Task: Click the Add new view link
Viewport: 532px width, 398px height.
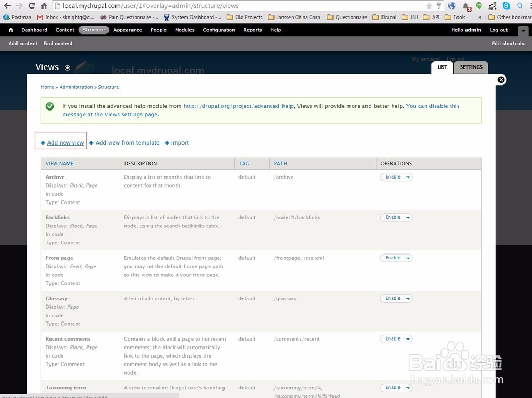Action: pos(65,143)
